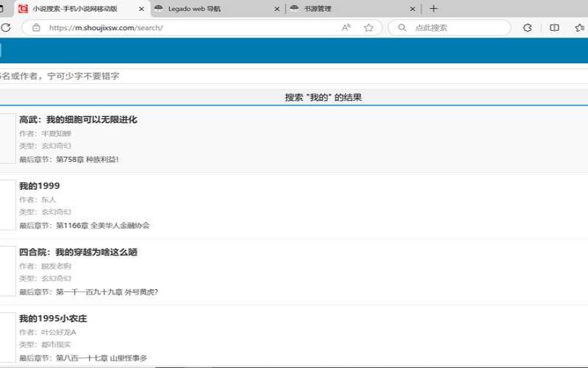The height and width of the screenshot is (368, 588).
Task: Open cover thumbnail of 我的1995小农庄
Action: coord(7,337)
